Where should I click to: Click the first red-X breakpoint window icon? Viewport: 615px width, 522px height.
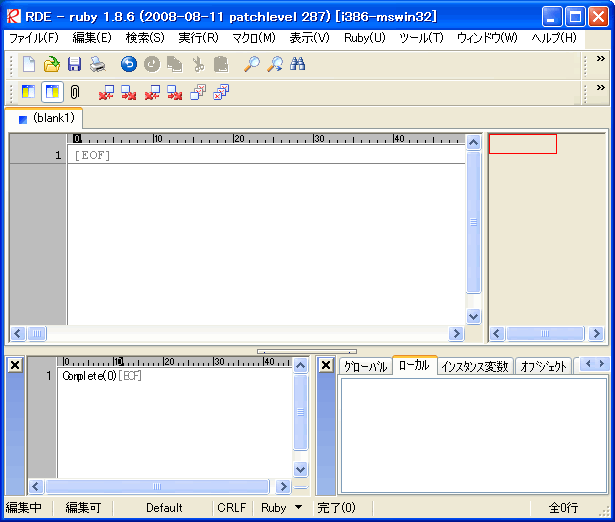tap(106, 93)
